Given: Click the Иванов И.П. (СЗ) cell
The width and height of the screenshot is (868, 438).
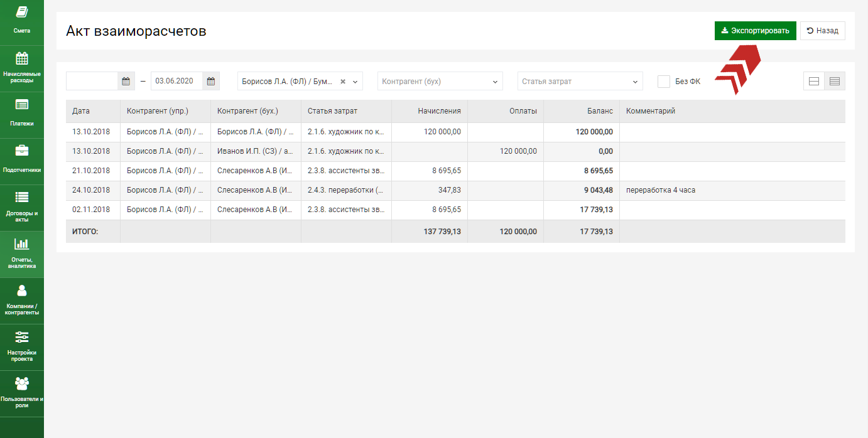Looking at the screenshot, I should (x=256, y=151).
